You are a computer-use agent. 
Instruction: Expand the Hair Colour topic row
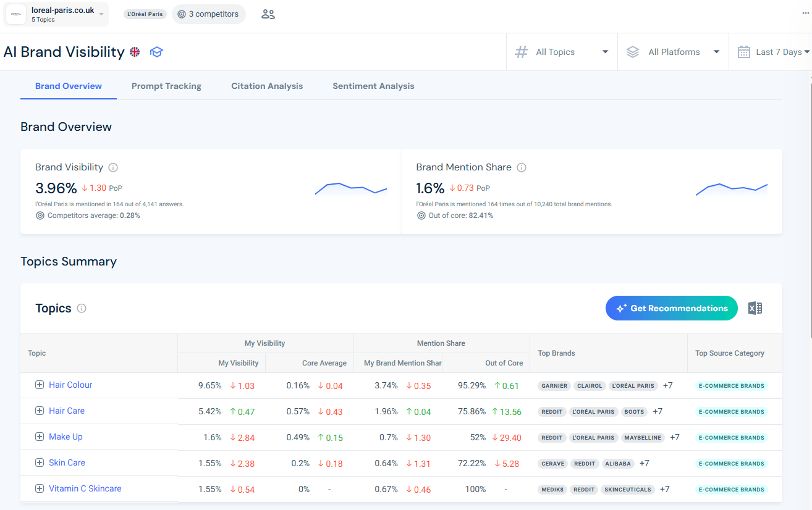click(x=40, y=385)
